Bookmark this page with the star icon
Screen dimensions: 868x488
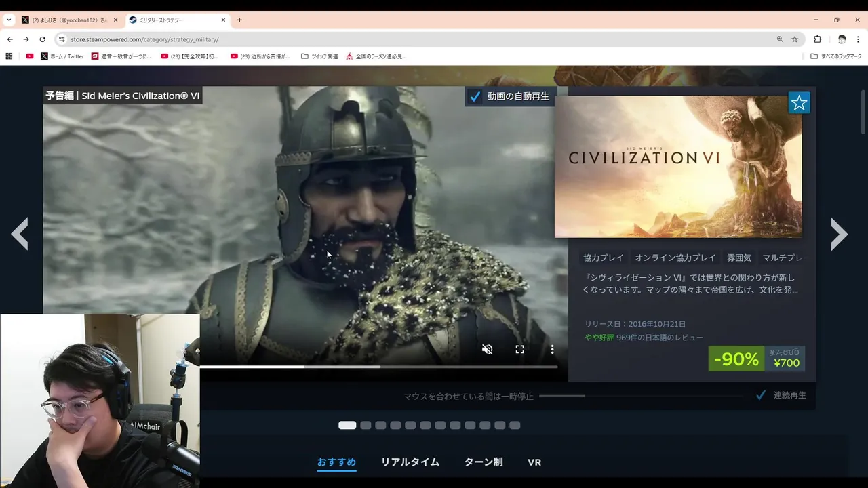click(x=795, y=39)
